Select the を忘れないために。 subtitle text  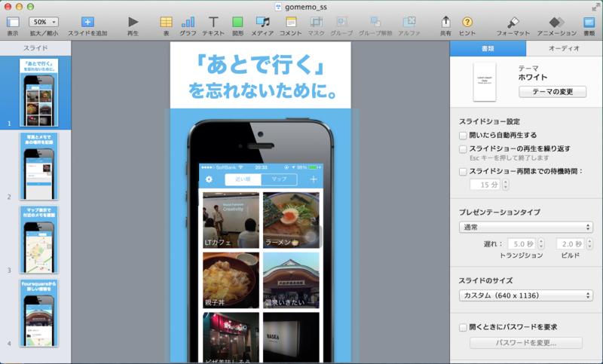click(262, 90)
